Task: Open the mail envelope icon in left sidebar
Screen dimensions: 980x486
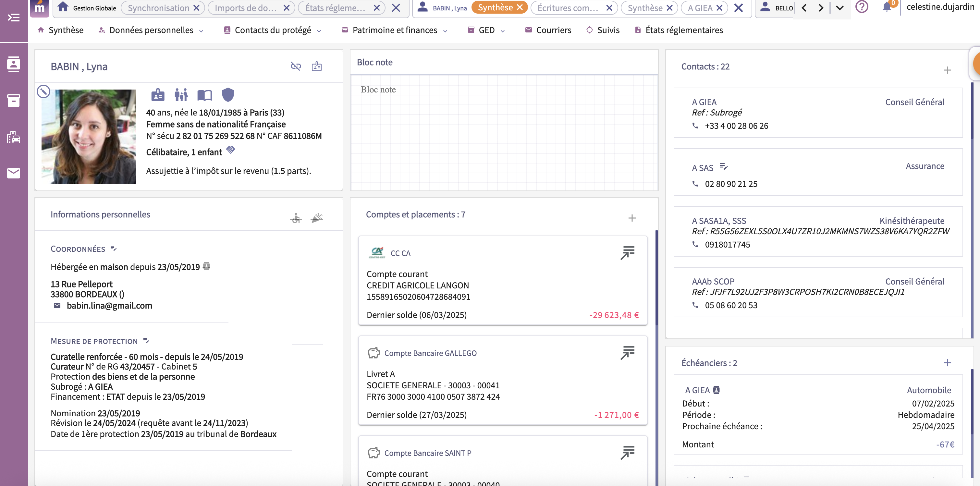Action: [14, 173]
